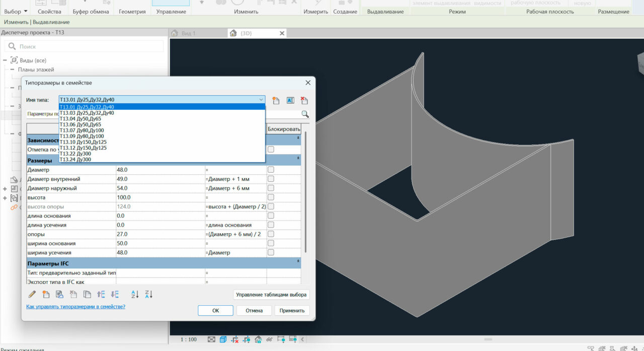Click the pencil Edit Parameter icon

point(32,295)
